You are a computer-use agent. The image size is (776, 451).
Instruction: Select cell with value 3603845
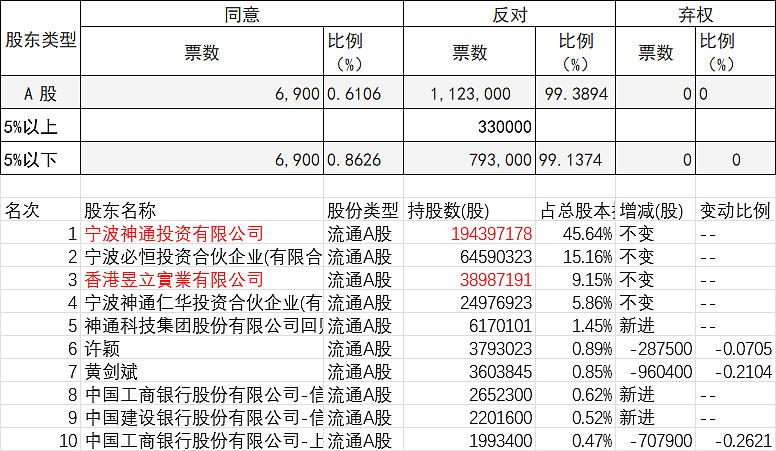tap(469, 371)
